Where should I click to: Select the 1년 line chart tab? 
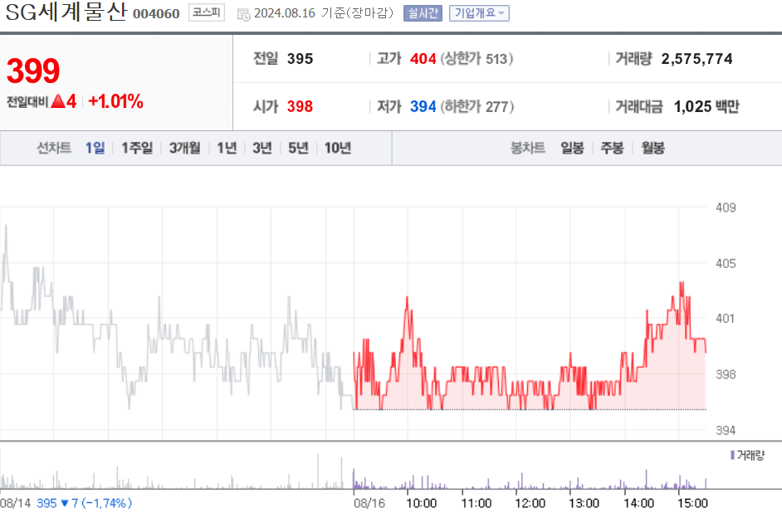[x=227, y=148]
